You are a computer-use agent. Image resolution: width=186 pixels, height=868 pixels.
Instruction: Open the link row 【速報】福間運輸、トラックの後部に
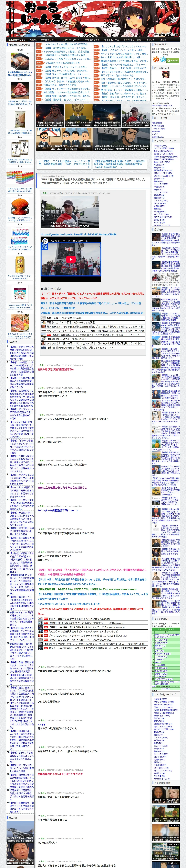[x=93, y=335]
